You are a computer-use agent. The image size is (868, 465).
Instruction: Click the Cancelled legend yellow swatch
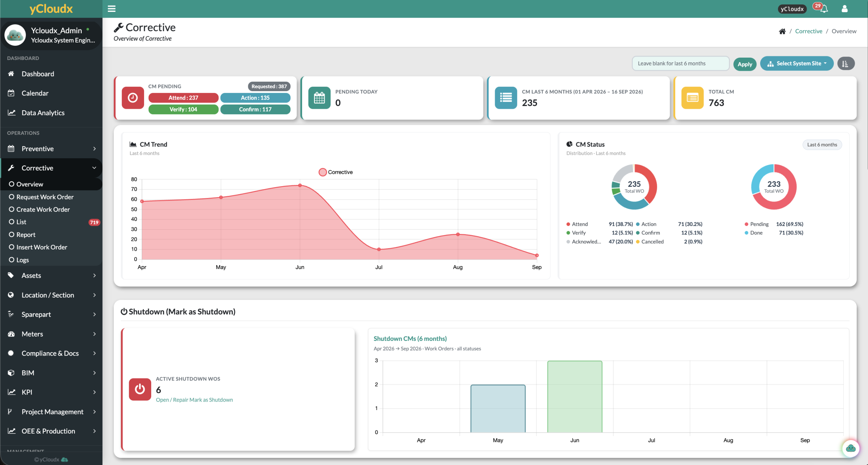click(638, 242)
